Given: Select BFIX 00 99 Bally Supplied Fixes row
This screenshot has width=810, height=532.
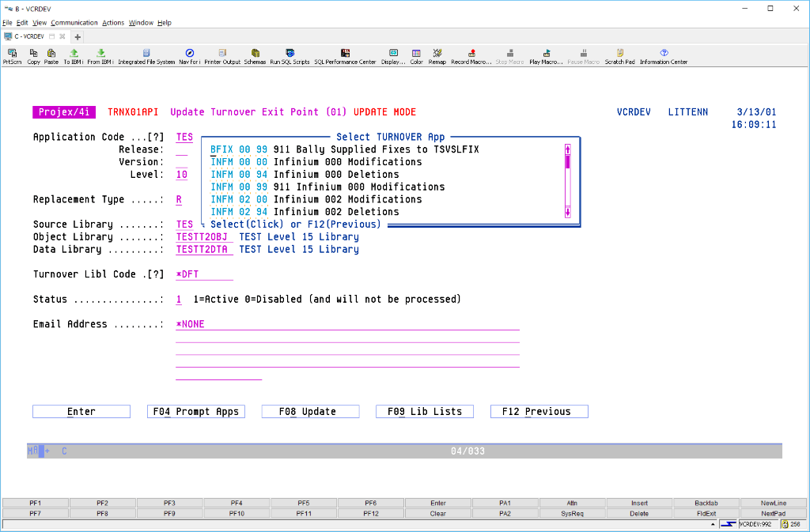Looking at the screenshot, I should click(345, 149).
